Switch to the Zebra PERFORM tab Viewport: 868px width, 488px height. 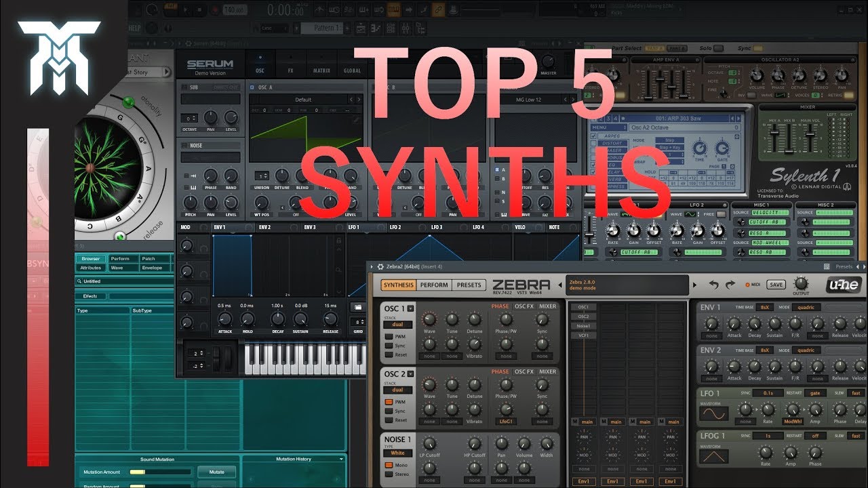pyautogui.click(x=434, y=285)
